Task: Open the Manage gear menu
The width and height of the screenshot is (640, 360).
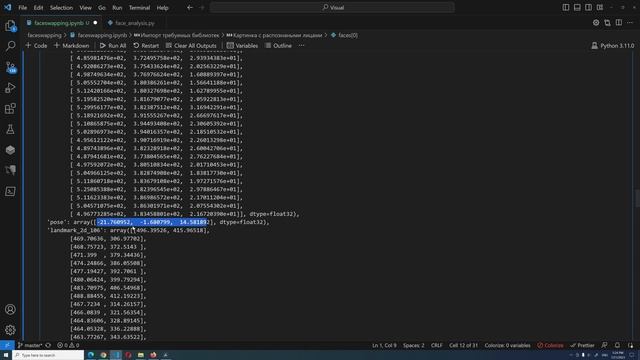Action: (x=10, y=330)
